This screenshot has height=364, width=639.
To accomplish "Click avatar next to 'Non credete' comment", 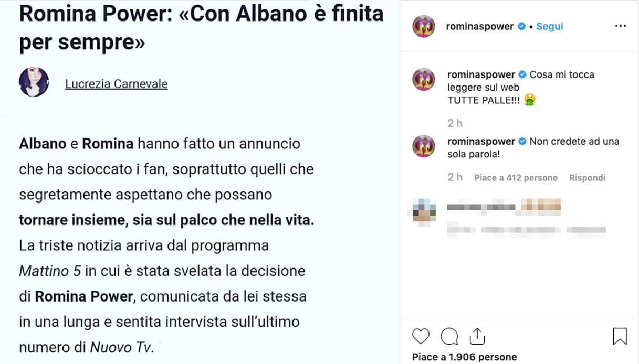I will (x=424, y=146).
